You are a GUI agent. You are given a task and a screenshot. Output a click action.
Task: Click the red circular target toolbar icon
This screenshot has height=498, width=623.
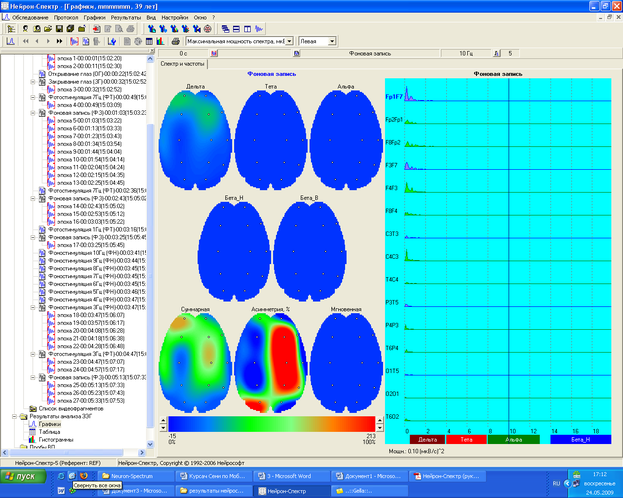point(207,29)
